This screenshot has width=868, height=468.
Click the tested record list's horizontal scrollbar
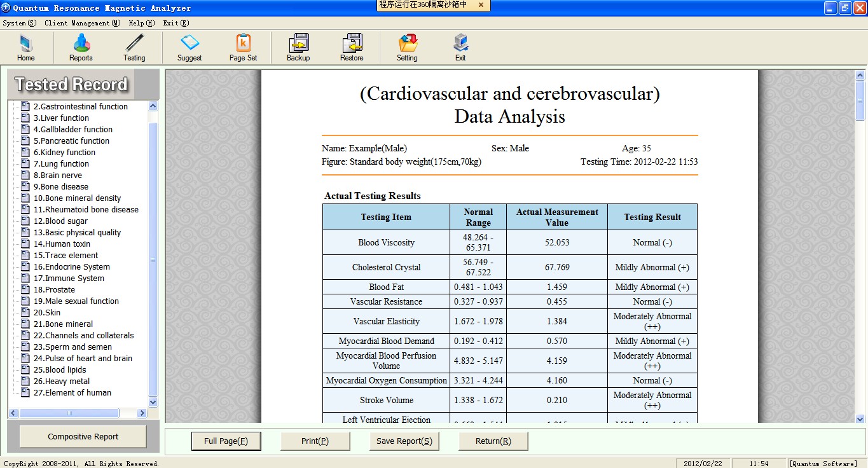pos(69,413)
